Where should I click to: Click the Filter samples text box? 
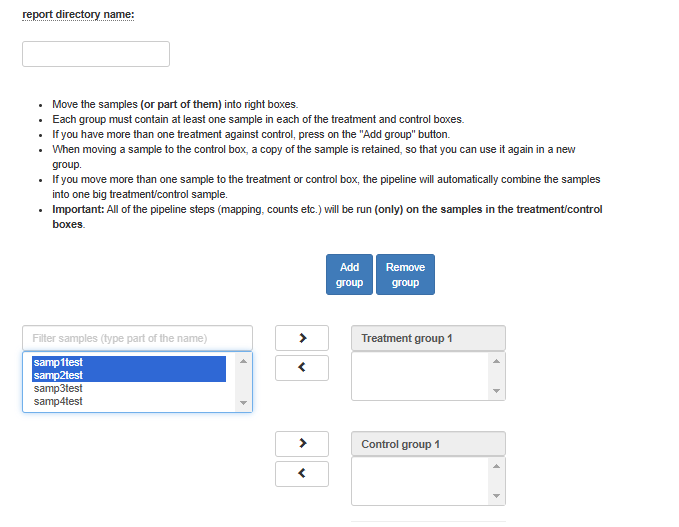click(137, 338)
